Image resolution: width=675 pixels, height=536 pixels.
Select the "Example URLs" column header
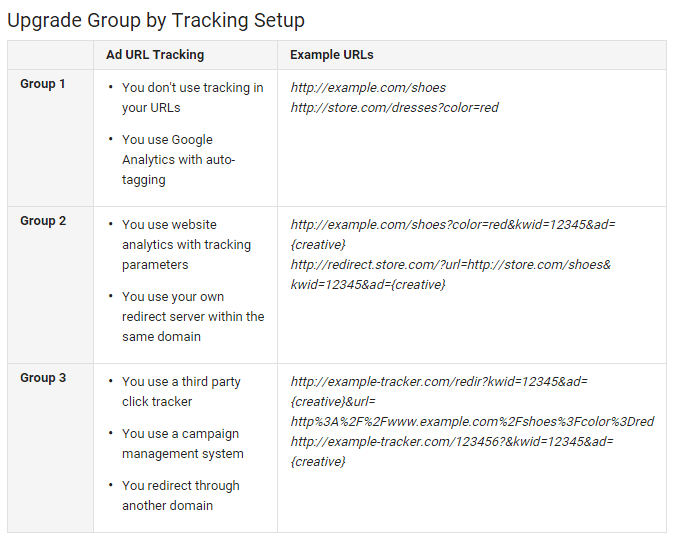pyautogui.click(x=332, y=55)
